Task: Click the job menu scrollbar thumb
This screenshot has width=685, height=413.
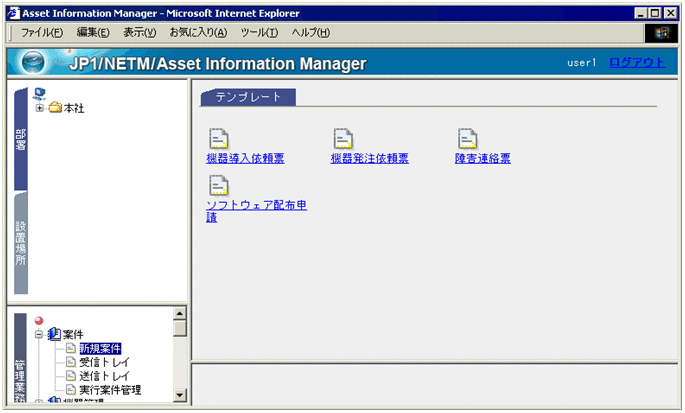Action: point(180,328)
